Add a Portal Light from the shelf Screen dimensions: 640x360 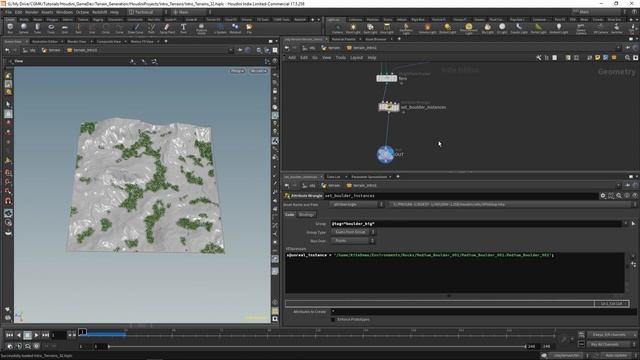[538, 28]
